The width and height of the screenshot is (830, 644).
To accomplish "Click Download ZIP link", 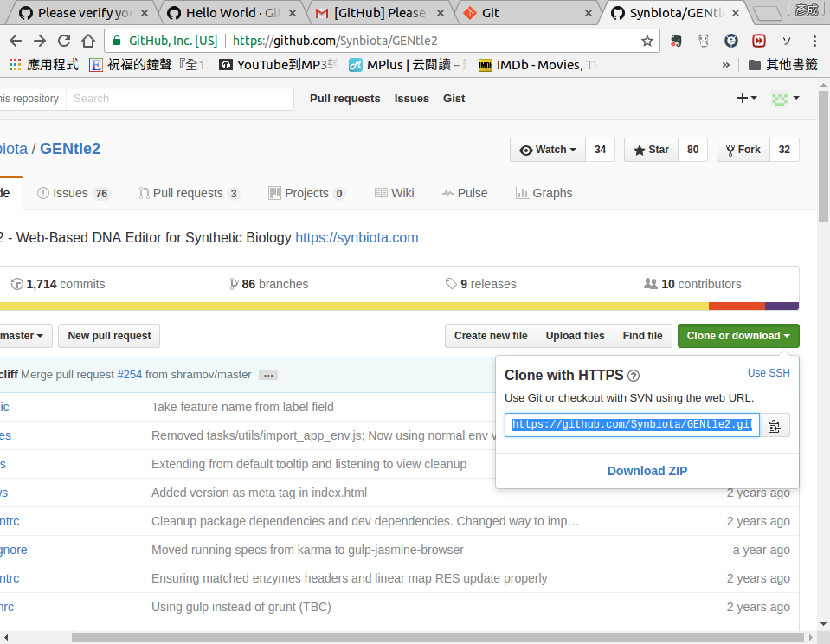I will point(647,471).
